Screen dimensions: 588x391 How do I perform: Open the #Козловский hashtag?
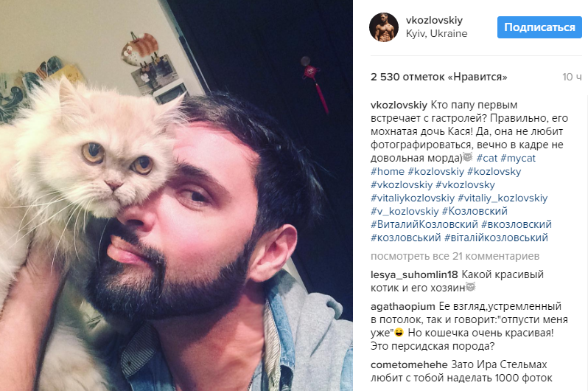[475, 211]
